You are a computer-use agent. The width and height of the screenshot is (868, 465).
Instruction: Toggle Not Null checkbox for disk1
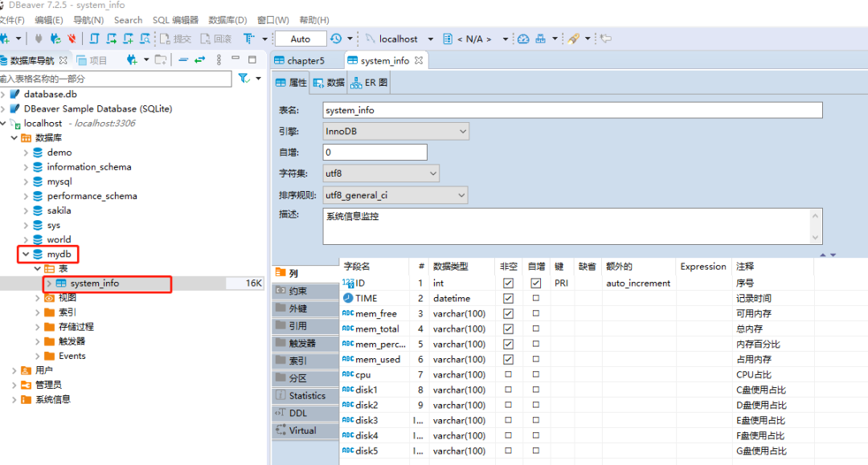(x=508, y=390)
